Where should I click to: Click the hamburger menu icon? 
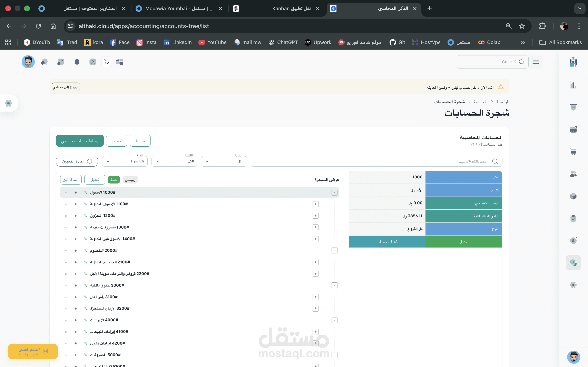click(x=536, y=62)
